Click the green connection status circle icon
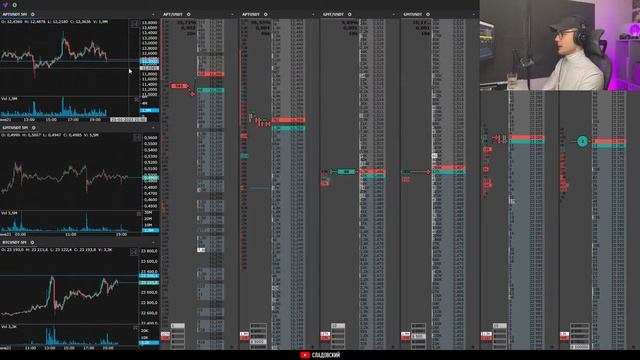 pos(15,5)
